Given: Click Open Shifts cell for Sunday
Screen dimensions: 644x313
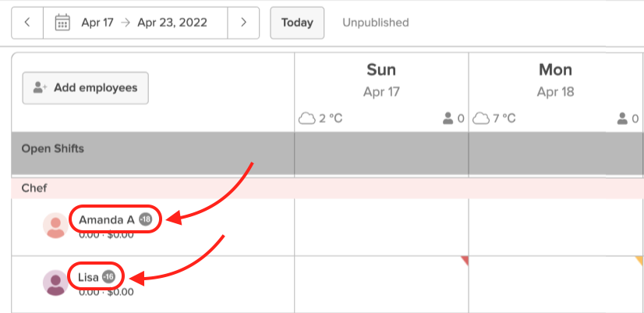Looking at the screenshot, I should (381, 153).
